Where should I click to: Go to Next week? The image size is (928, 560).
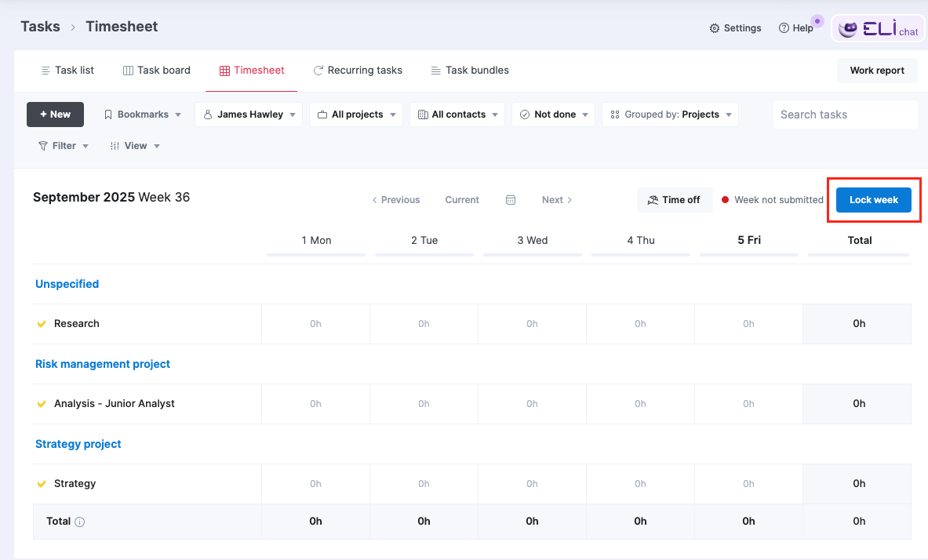point(557,200)
